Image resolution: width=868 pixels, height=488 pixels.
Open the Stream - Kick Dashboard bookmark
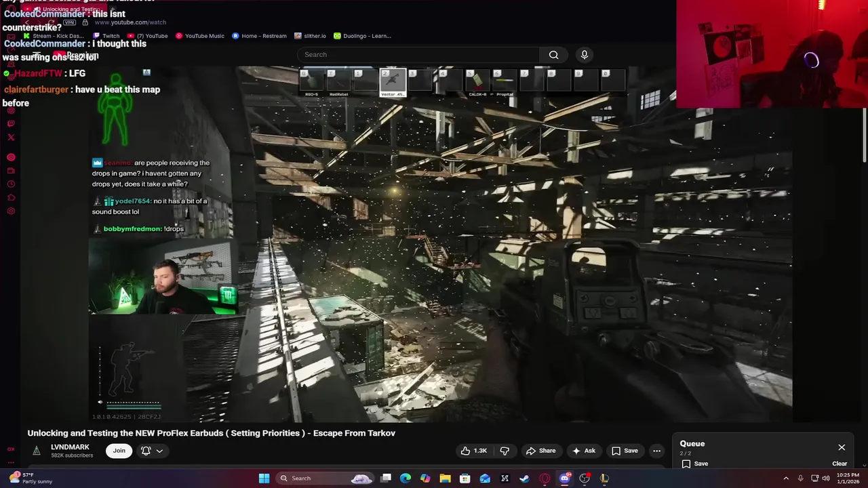point(54,36)
